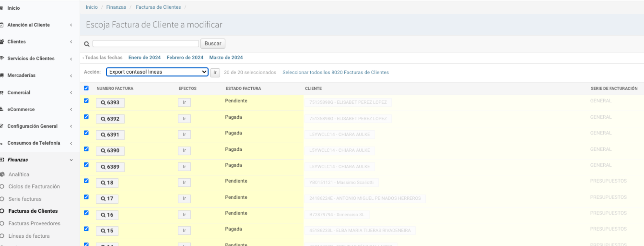
Task: Click the eCommerce download icon
Action: point(2,109)
